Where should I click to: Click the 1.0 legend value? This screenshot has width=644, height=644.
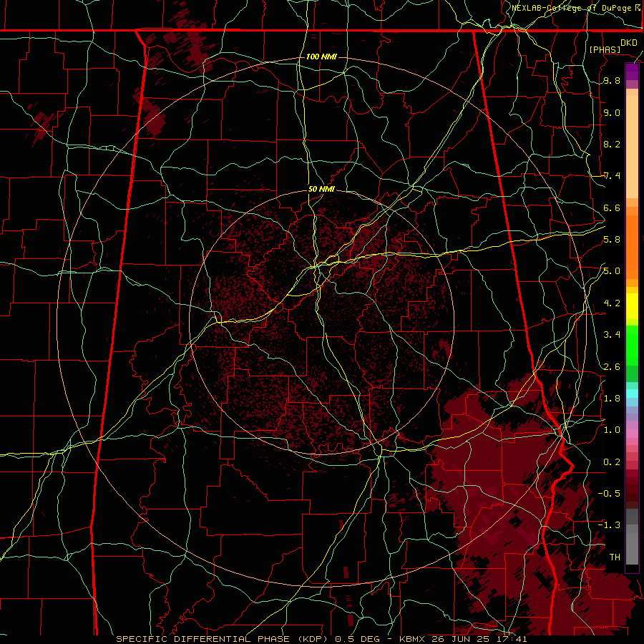[x=612, y=430]
